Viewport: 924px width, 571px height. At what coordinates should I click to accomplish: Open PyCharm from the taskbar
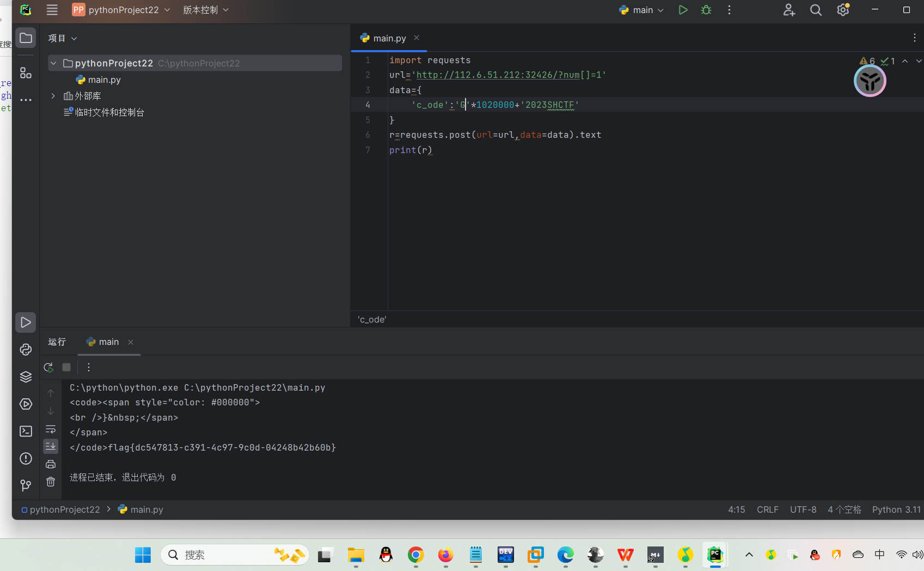715,555
